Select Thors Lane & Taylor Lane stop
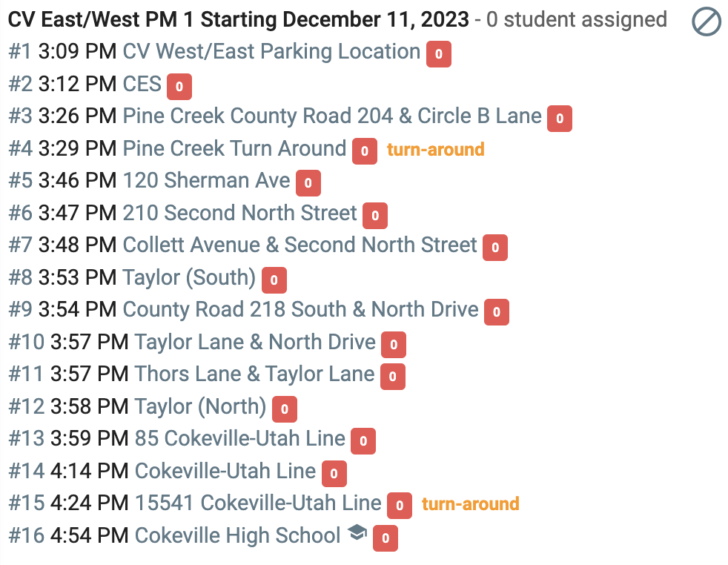 point(254,374)
